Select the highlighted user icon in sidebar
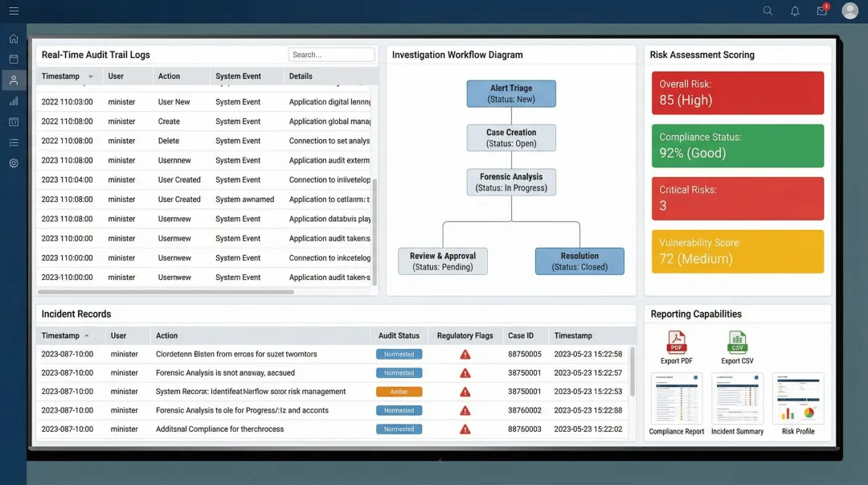This screenshot has width=868, height=485. click(x=14, y=80)
